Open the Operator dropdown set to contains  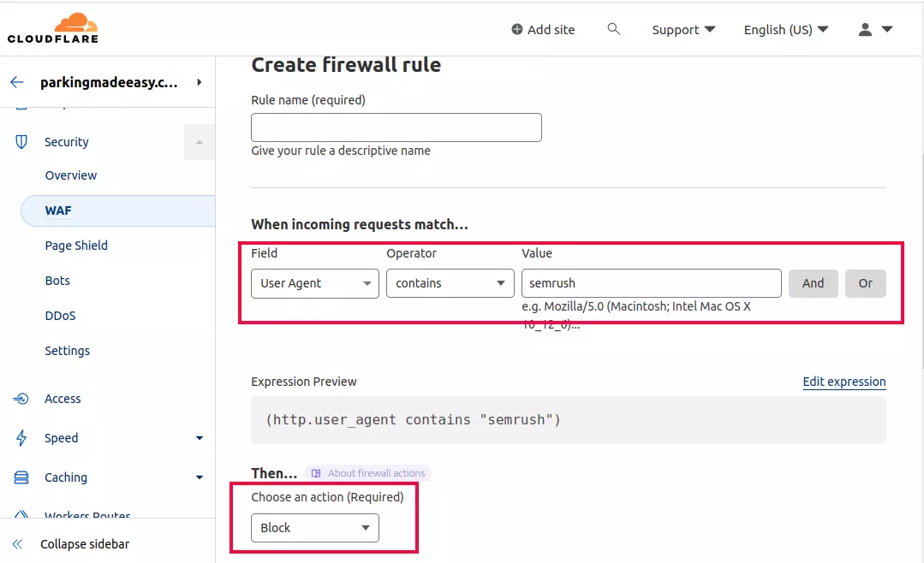click(450, 283)
